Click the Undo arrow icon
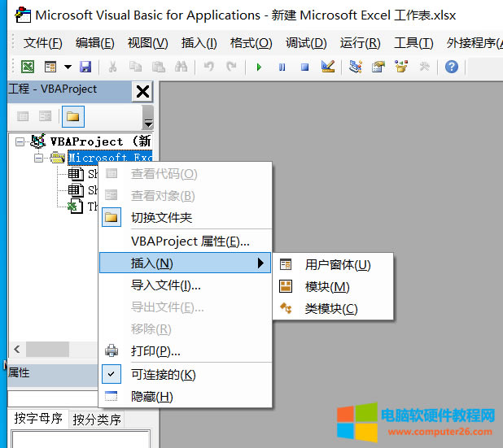Viewport: 503px width, 448px height. (209, 67)
